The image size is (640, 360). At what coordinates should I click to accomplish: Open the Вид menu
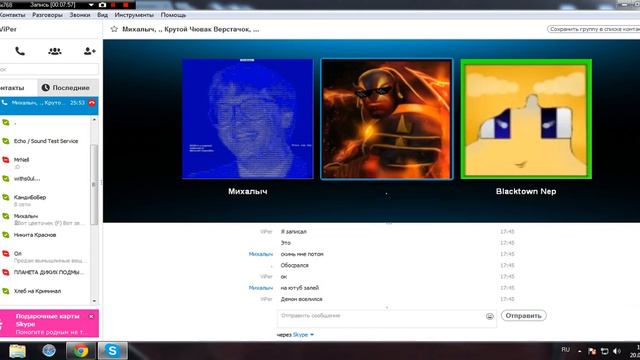[x=102, y=15]
